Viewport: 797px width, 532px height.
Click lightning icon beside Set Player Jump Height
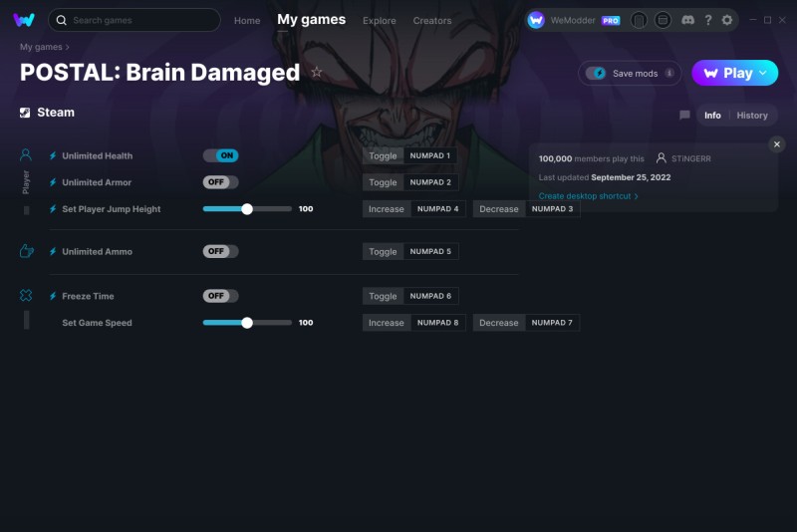click(53, 209)
